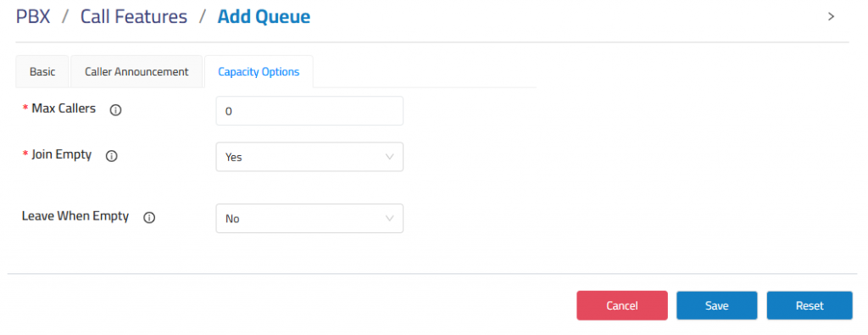Save the queue settings

(716, 305)
